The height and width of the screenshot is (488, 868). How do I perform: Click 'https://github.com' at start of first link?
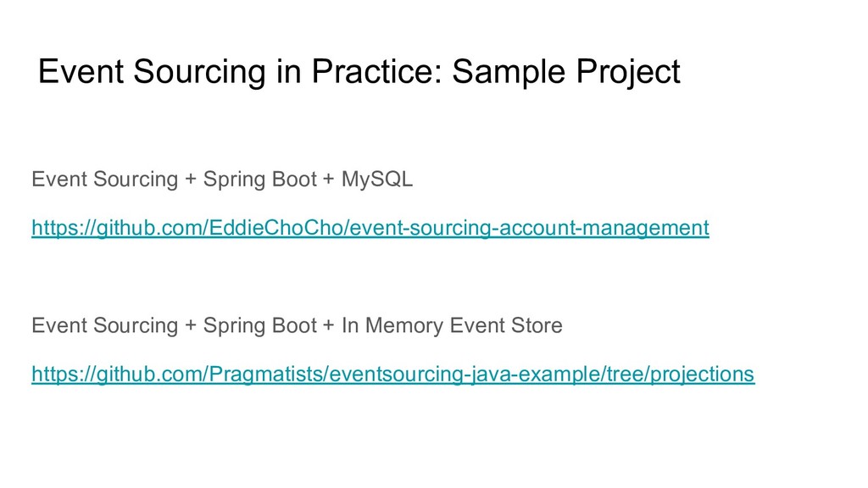[117, 228]
